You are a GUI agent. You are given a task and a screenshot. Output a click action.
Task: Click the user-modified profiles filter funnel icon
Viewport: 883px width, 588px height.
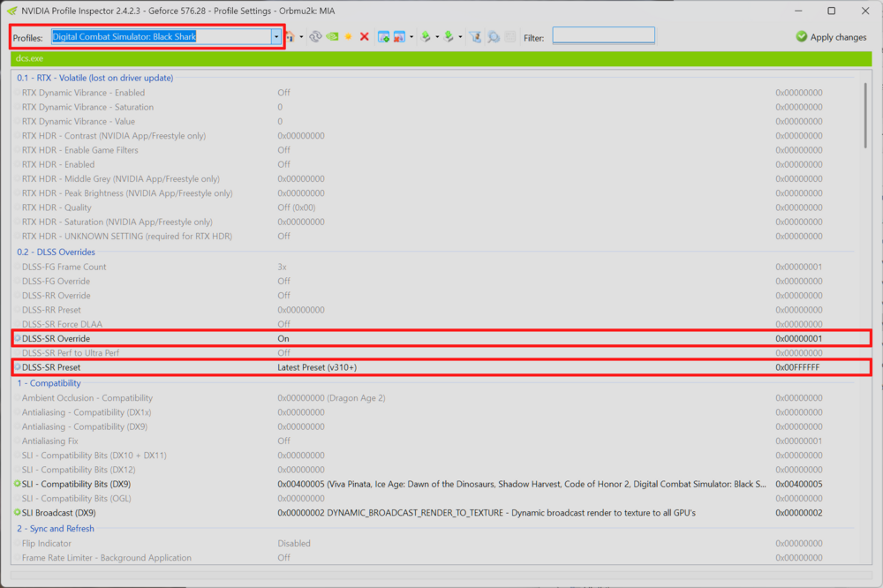[x=475, y=37]
